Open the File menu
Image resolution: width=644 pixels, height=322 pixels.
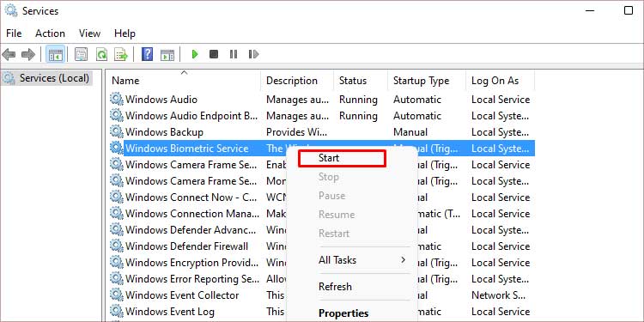[x=14, y=33]
